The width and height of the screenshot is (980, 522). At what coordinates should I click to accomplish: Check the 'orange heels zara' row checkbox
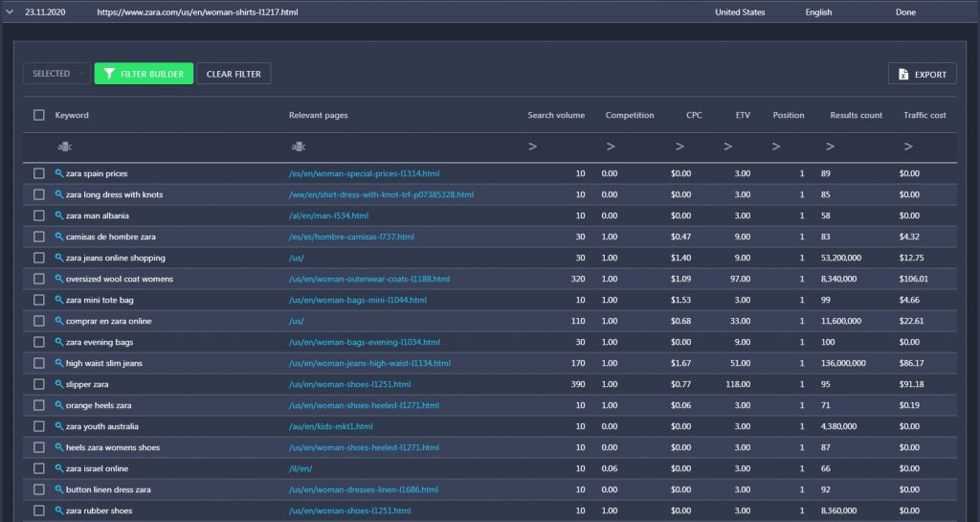(x=38, y=404)
